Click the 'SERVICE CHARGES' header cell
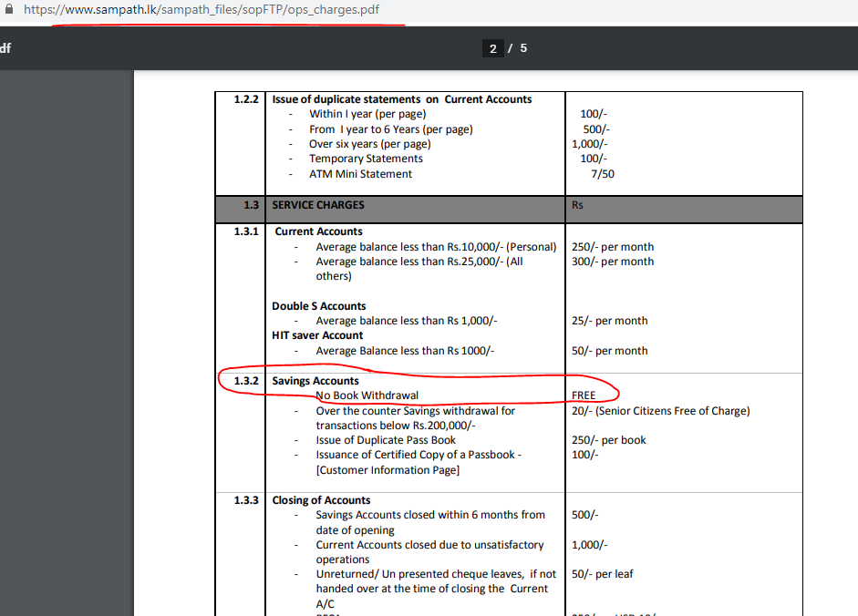Image resolution: width=858 pixels, height=616 pixels. (318, 205)
